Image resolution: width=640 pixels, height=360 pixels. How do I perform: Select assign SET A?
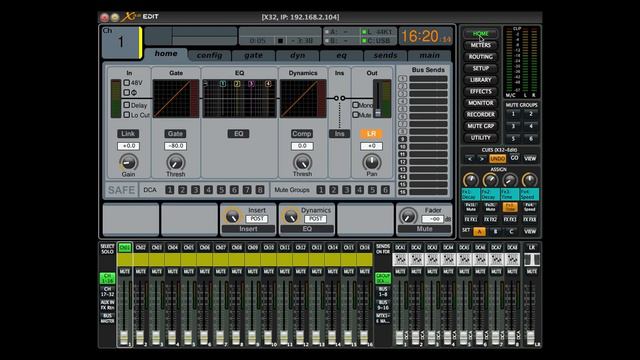(x=479, y=232)
